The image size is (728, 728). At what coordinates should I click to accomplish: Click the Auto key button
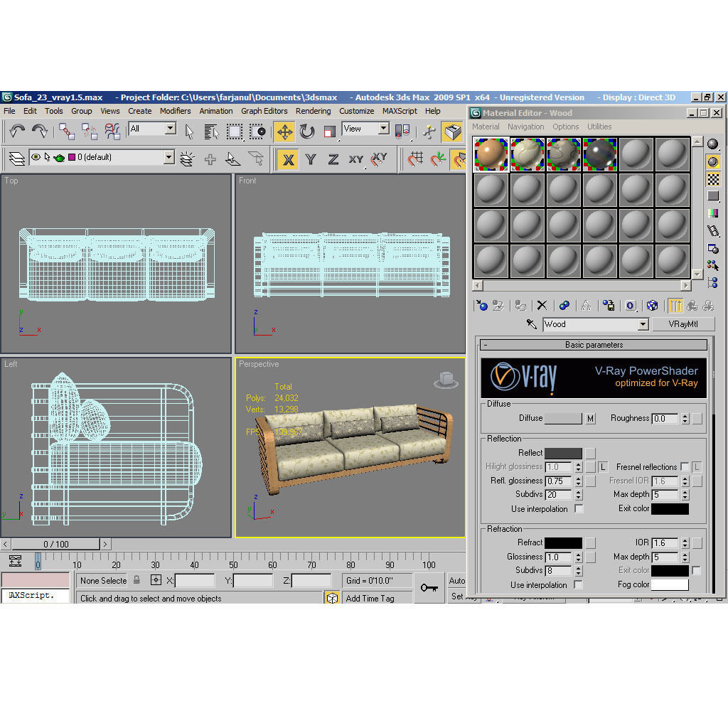click(457, 580)
